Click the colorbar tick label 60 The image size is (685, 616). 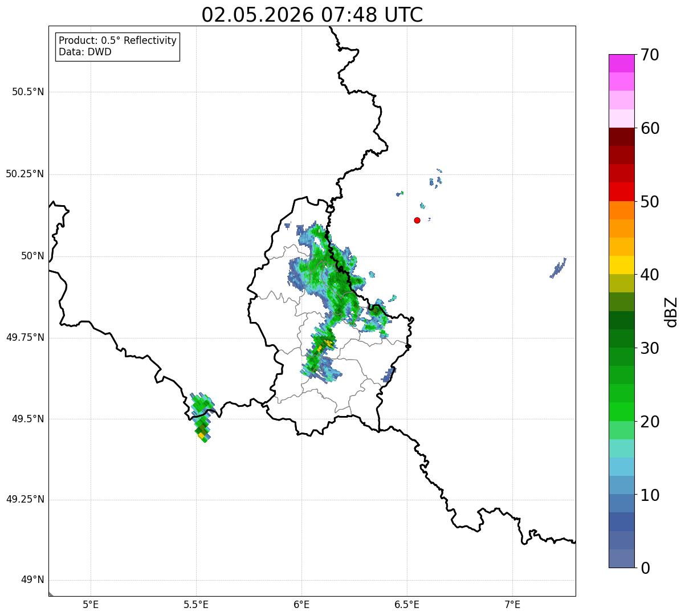[650, 128]
